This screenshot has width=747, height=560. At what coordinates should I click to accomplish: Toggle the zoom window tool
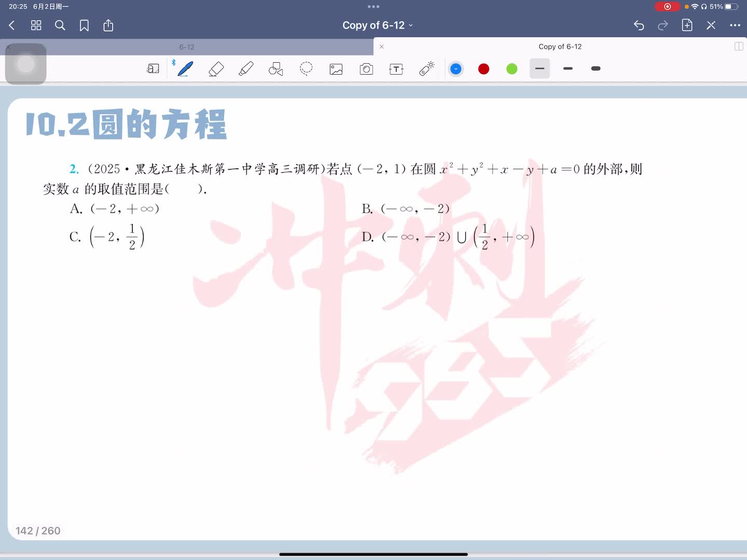(x=153, y=69)
